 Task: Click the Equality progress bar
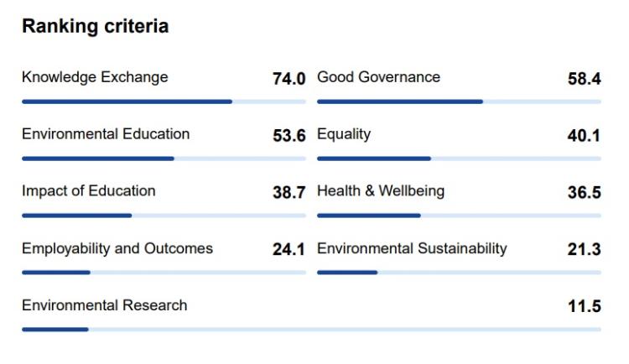tap(459, 159)
